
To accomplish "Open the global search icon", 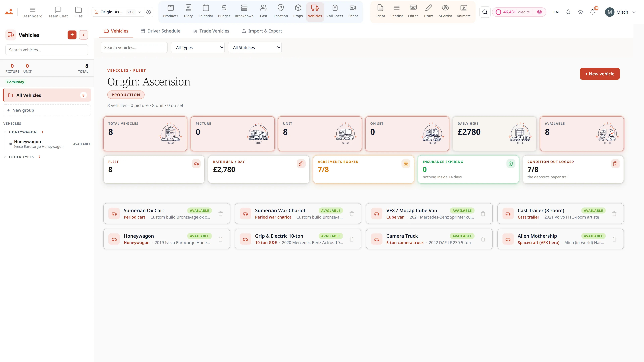I will click(485, 12).
